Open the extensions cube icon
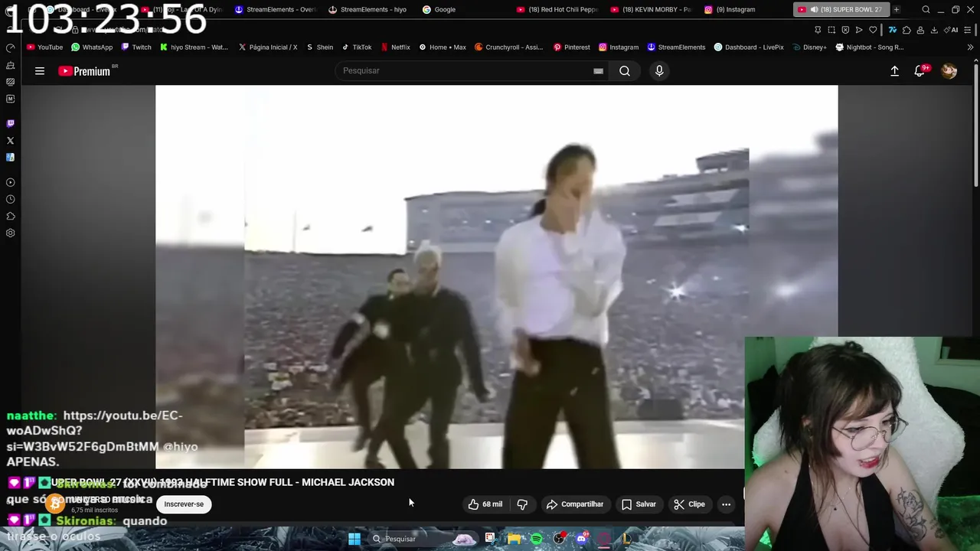 pos(906,30)
